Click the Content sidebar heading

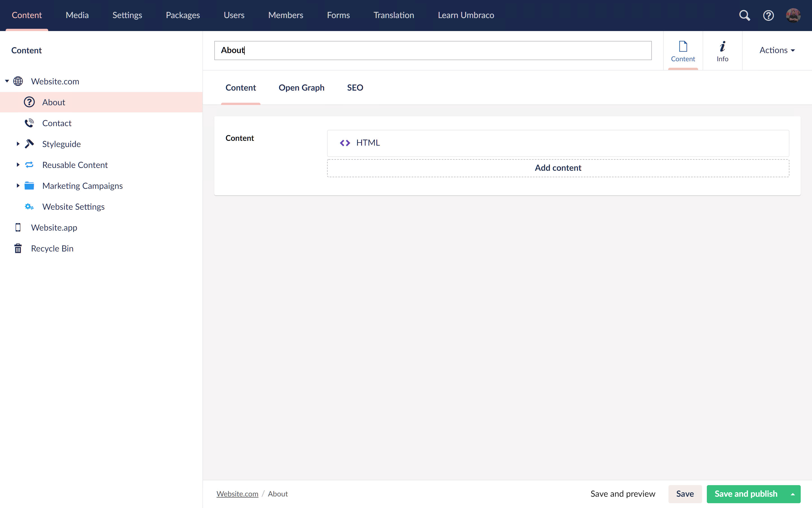pos(27,51)
